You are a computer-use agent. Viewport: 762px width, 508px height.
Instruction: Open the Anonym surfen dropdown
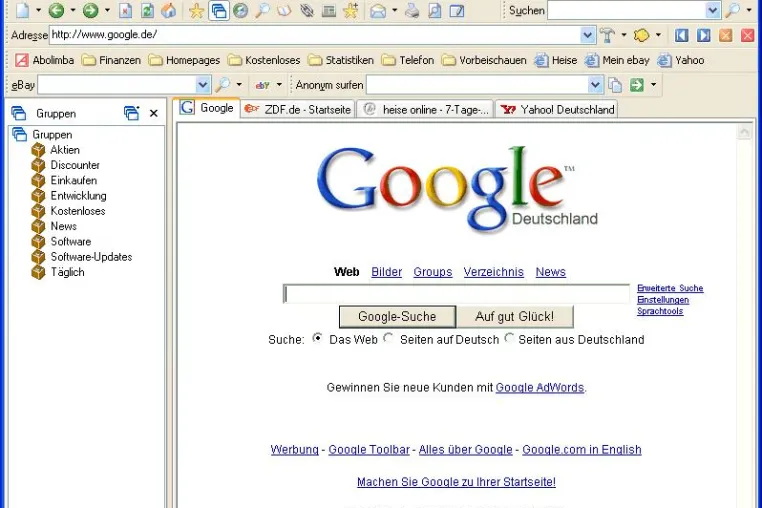(595, 85)
